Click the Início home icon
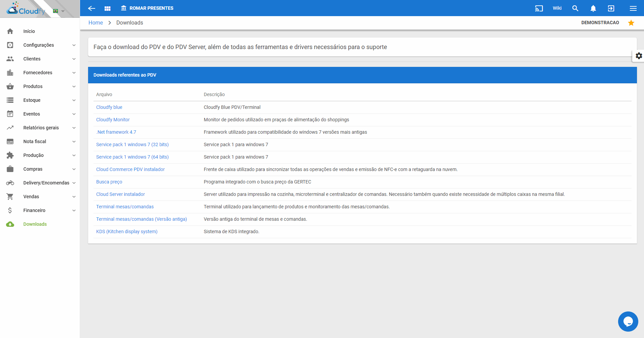644x338 pixels. (x=10, y=31)
